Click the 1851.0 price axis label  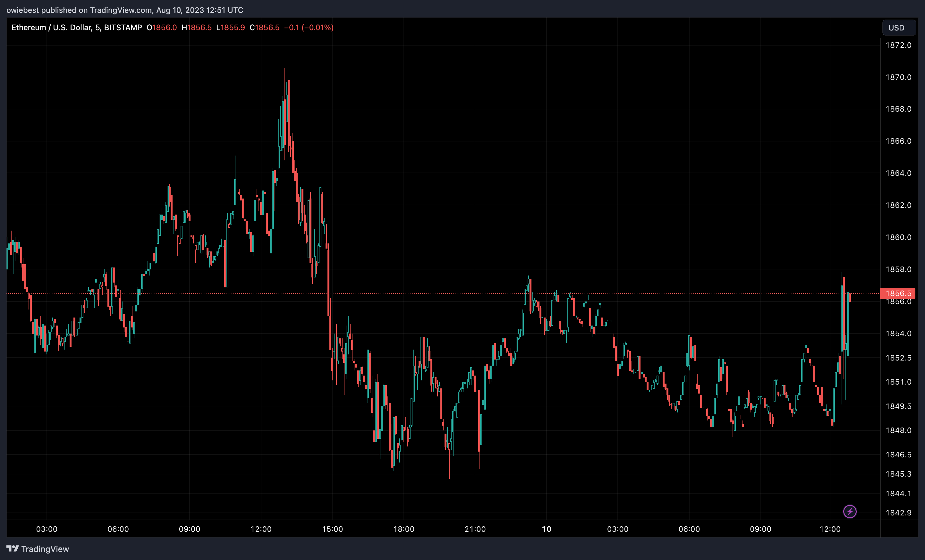(898, 382)
